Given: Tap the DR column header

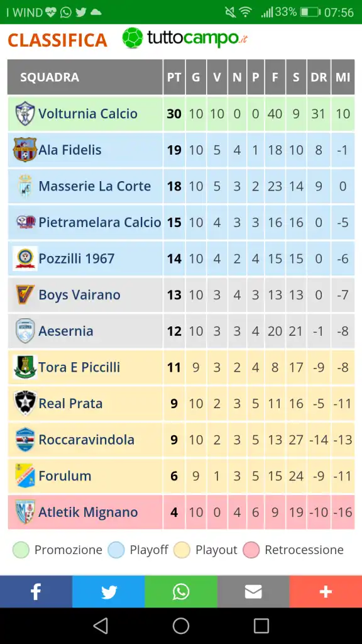Looking at the screenshot, I should click(319, 77).
